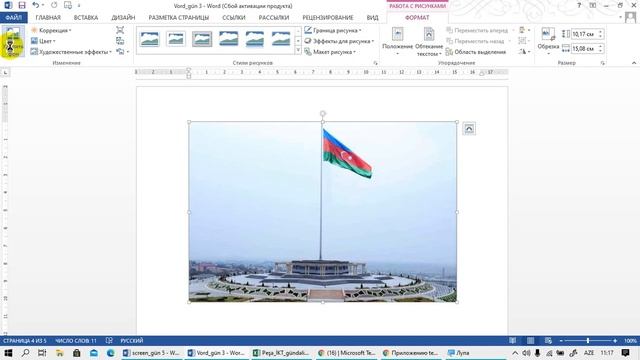Click the flag photo in document
The width and height of the screenshot is (640, 360).
tap(322, 211)
